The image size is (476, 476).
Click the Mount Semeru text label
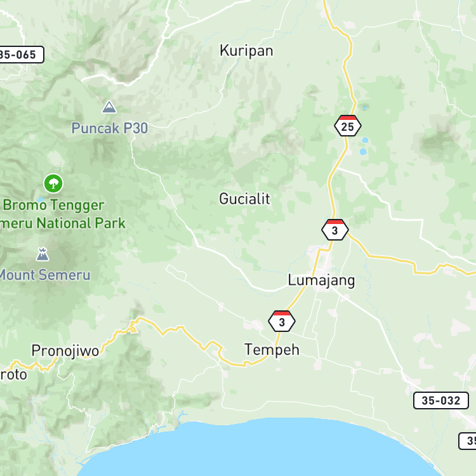tap(44, 275)
